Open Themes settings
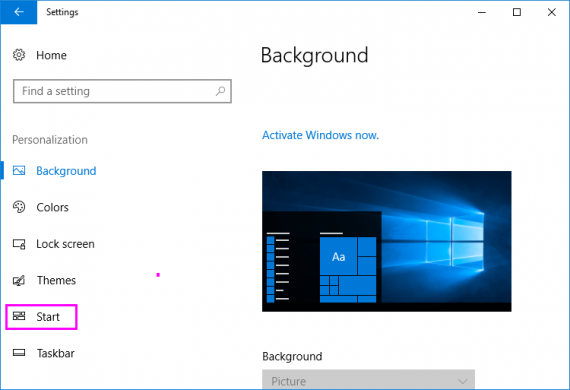The width and height of the screenshot is (570, 390). (56, 280)
